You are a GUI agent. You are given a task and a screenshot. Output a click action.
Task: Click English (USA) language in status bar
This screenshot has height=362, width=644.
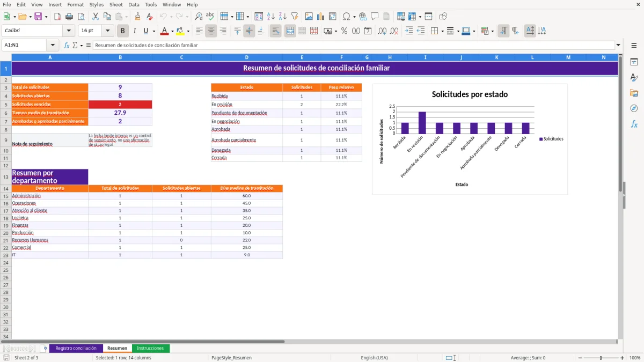(x=374, y=358)
